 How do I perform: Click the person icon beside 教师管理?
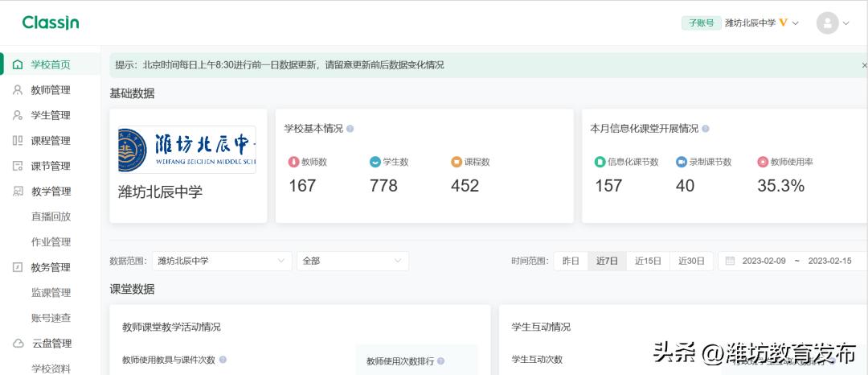[x=18, y=90]
